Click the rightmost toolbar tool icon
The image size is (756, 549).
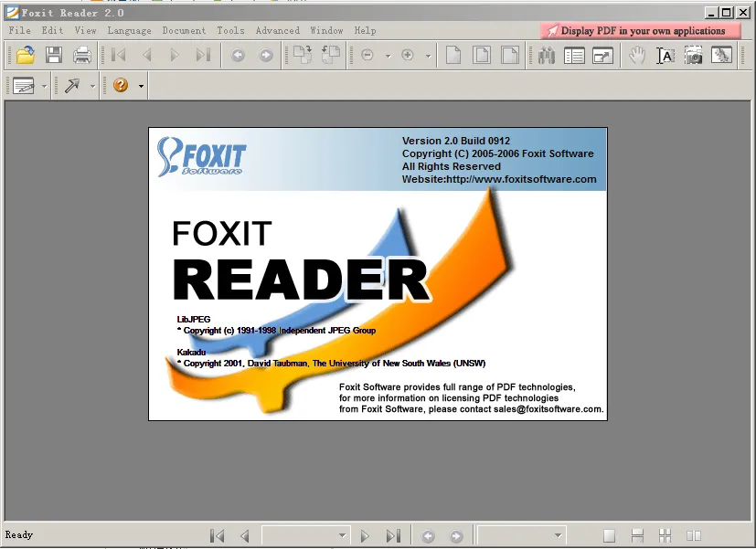[722, 55]
